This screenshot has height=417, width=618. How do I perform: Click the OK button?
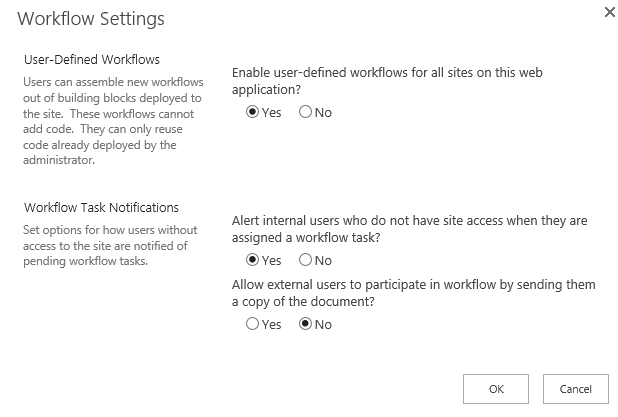(496, 388)
